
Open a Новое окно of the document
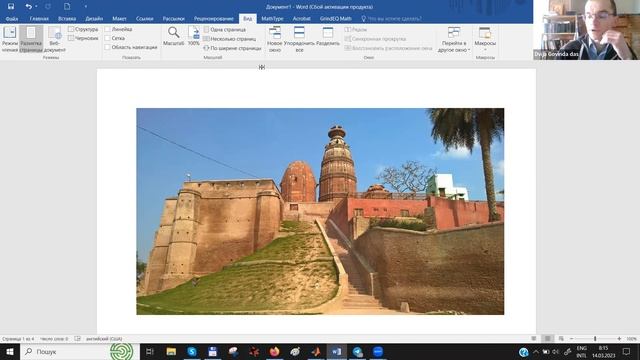tap(275, 39)
